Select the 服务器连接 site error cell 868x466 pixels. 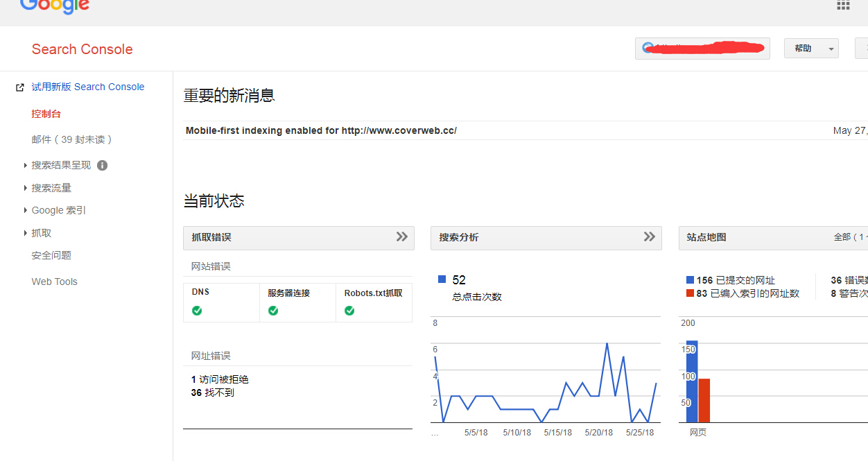297,302
